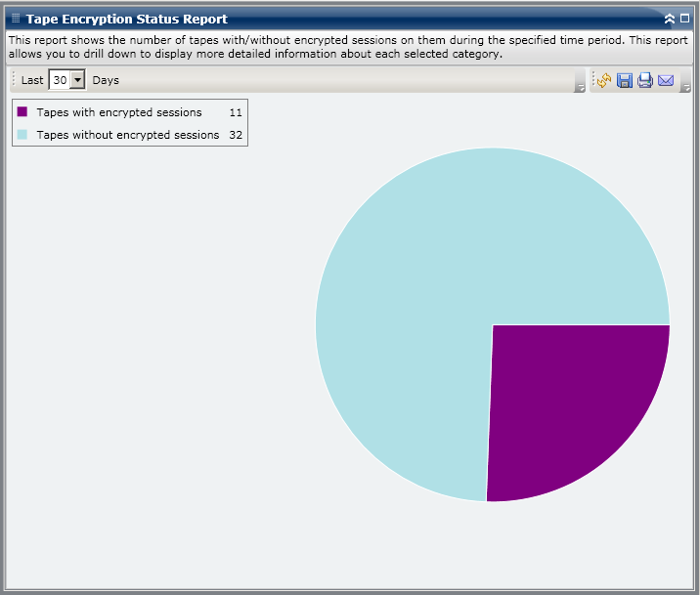The width and height of the screenshot is (700, 595).
Task: Click the count 11 in the legend
Action: tap(236, 112)
